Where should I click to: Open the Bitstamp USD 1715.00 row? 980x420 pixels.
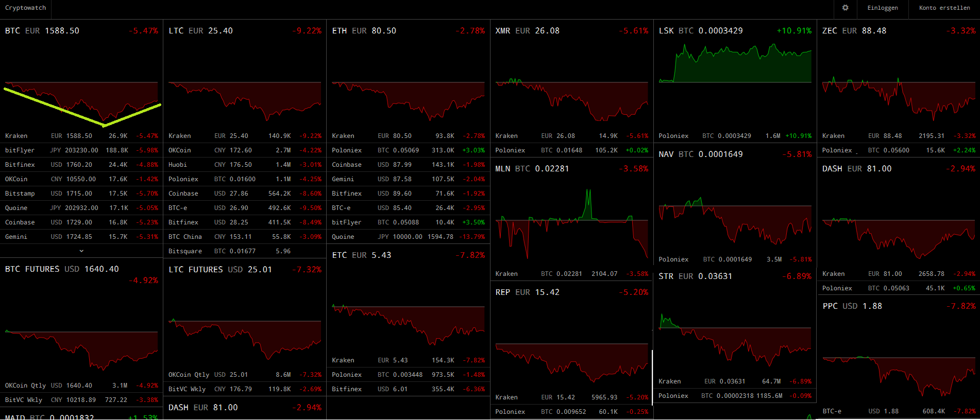[x=81, y=194]
